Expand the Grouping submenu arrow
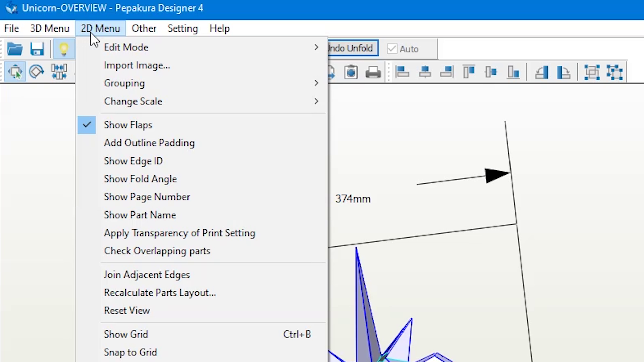 [x=316, y=83]
